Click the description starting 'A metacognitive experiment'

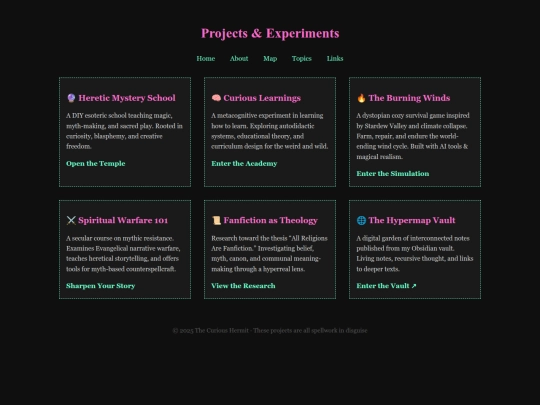click(270, 131)
